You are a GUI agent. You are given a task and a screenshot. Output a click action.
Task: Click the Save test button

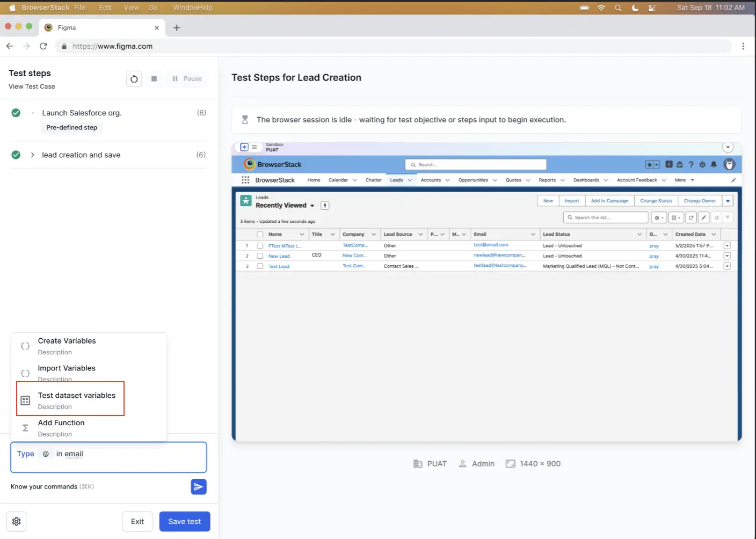click(184, 521)
